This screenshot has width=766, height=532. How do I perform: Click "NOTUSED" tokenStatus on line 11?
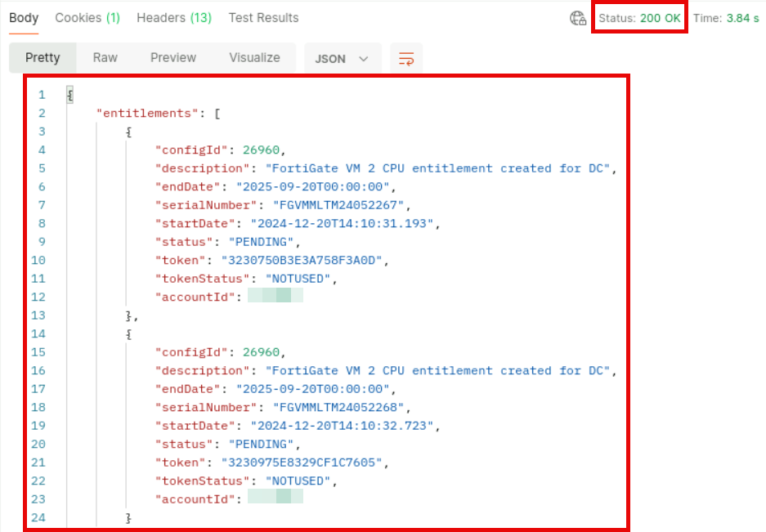pos(298,279)
